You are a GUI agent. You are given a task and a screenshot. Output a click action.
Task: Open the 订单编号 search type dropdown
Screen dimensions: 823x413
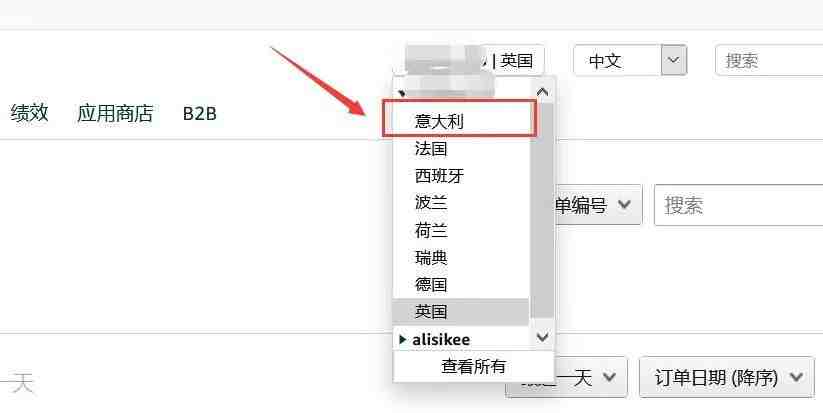pos(598,205)
